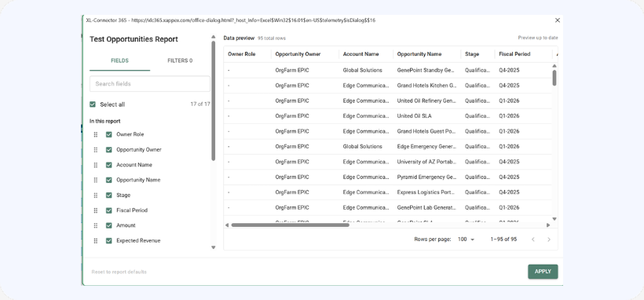Viewport: 644px width, 300px height.
Task: Click the Express Logistics Port... cell
Action: point(426,192)
